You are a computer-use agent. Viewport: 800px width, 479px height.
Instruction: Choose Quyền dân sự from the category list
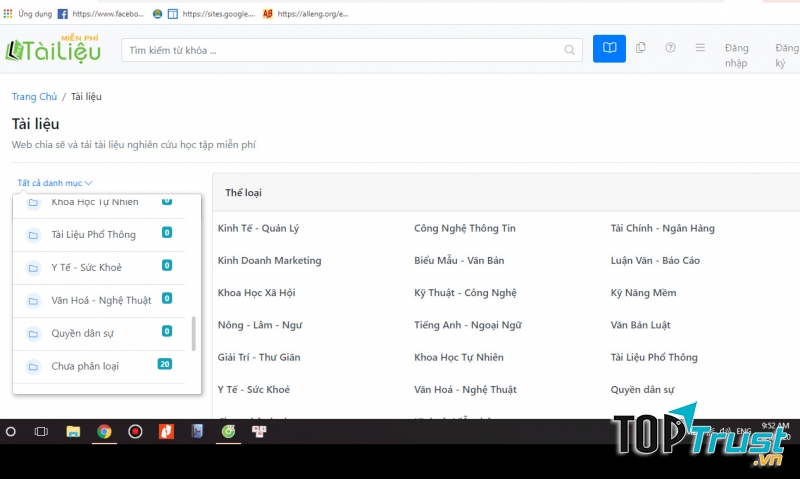pos(83,333)
